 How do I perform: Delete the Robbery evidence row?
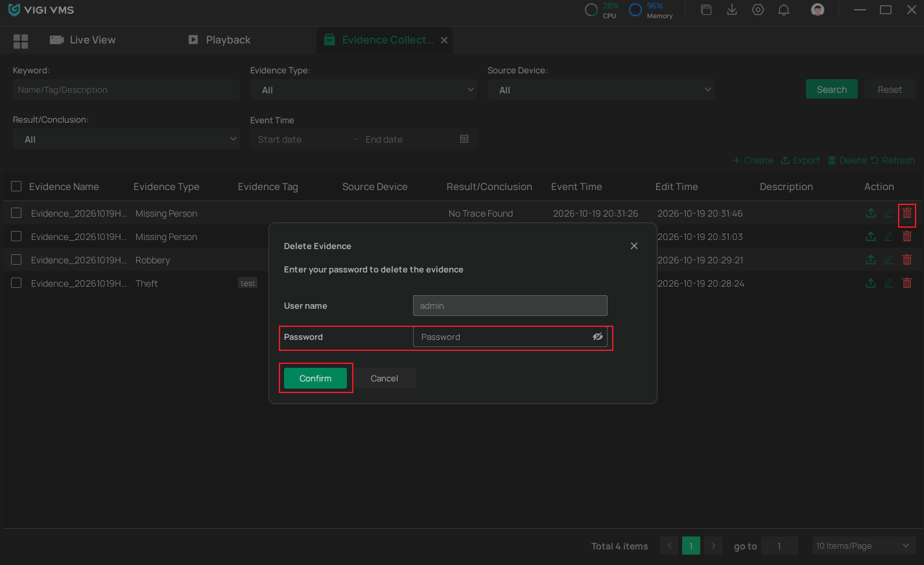pyautogui.click(x=907, y=260)
